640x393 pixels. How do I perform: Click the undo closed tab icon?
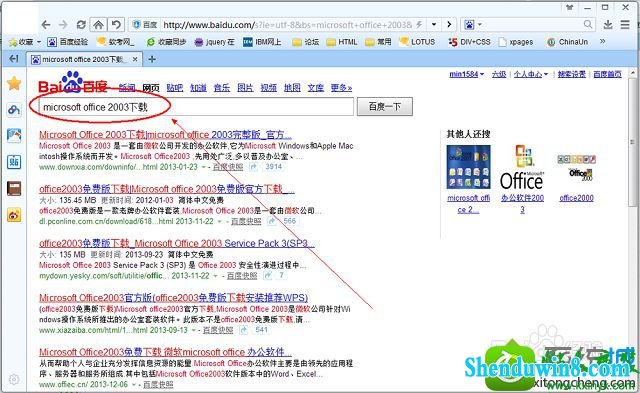pos(116,25)
